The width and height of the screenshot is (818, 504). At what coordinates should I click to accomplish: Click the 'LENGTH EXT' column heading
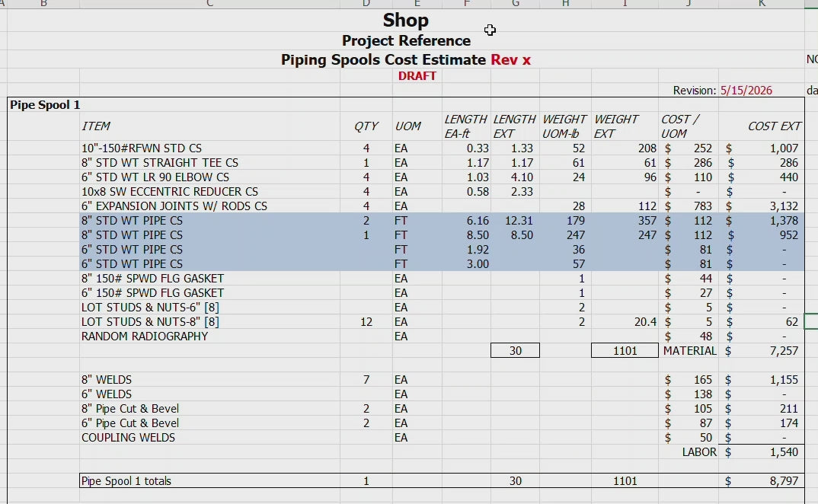tap(514, 126)
